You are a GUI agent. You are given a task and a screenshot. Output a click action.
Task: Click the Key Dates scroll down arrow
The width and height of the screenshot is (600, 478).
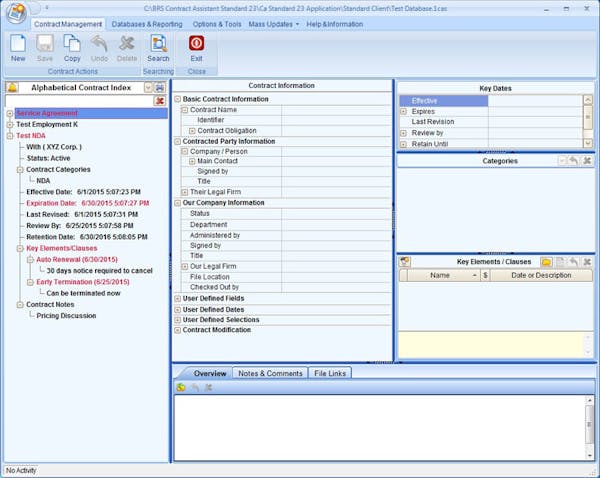click(588, 143)
